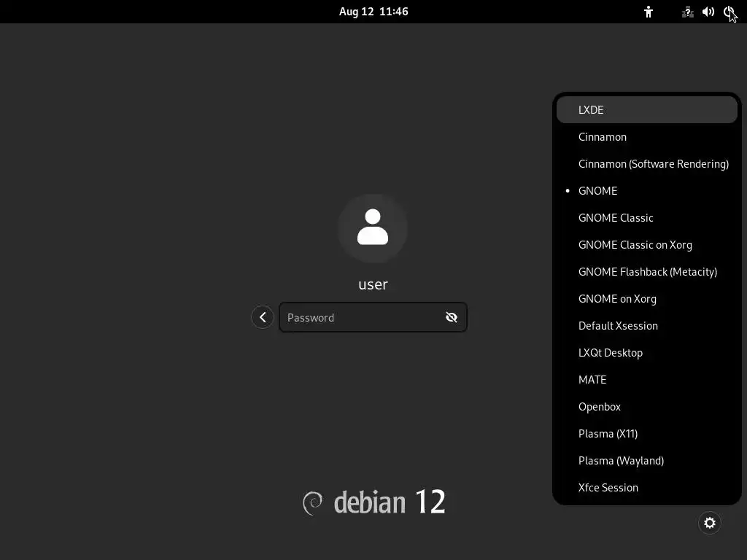The image size is (747, 560).
Task: Click the date and time clock
Action: (x=373, y=12)
